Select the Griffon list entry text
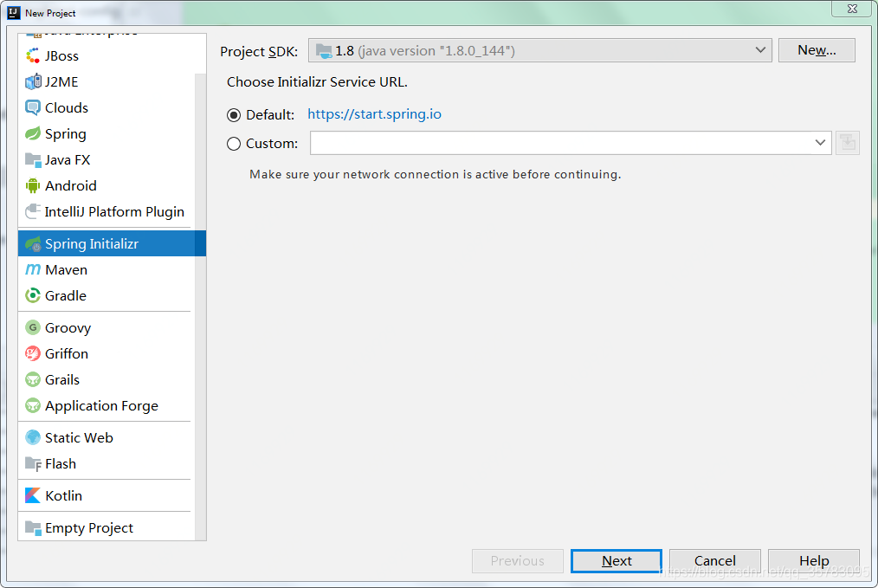Screen dimensions: 878x588 67,354
